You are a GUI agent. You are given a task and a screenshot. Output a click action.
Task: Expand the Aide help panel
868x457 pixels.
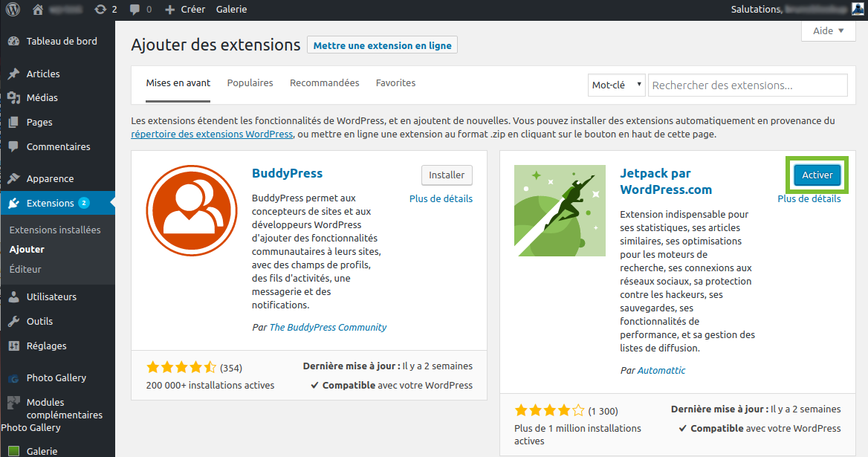coord(828,31)
